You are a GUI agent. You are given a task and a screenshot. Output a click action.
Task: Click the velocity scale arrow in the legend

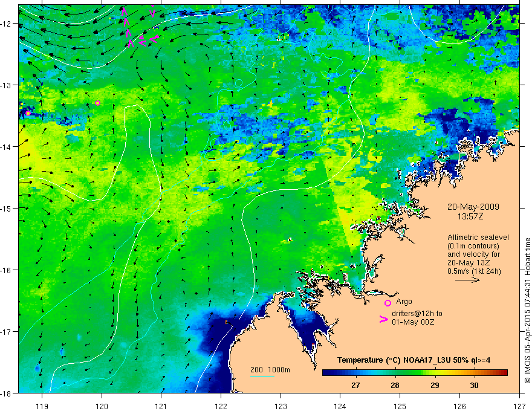click(x=467, y=280)
